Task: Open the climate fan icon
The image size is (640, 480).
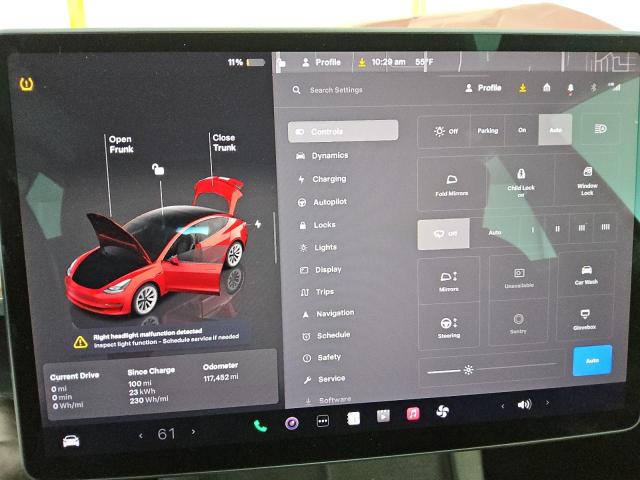Action: coord(442,411)
